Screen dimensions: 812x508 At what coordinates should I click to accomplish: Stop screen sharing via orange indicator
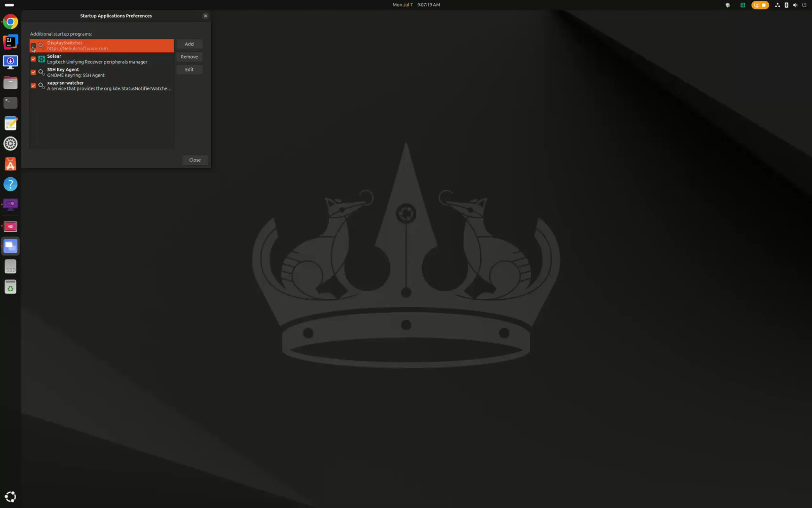point(760,5)
